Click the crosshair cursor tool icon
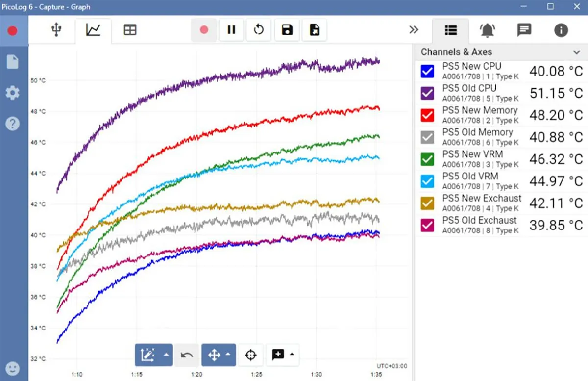 251,355
